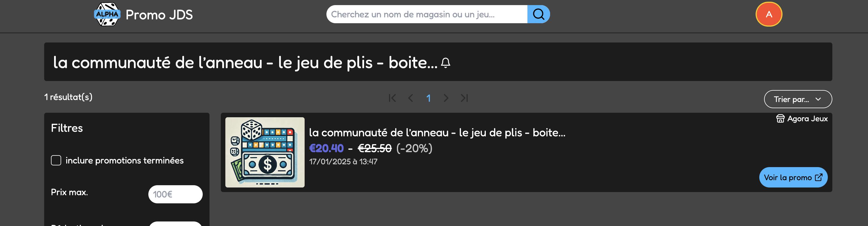868x226 pixels.
Task: Jump to the last results page
Action: click(x=464, y=98)
